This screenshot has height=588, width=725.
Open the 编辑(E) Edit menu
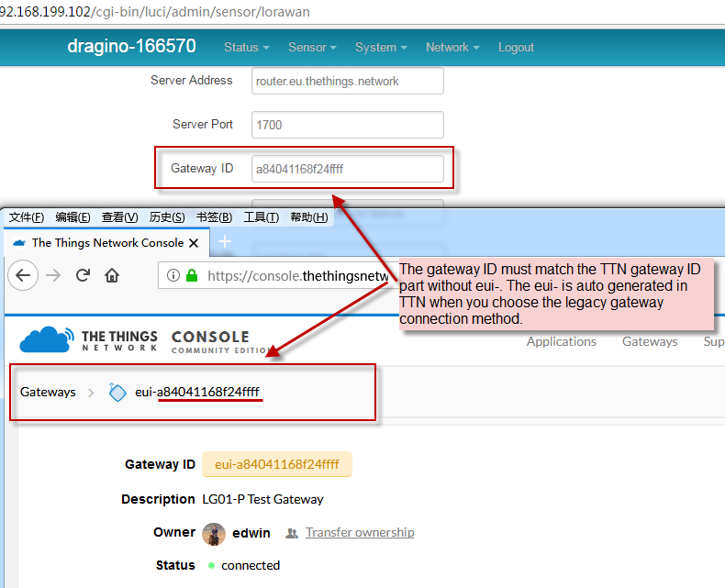(x=73, y=217)
